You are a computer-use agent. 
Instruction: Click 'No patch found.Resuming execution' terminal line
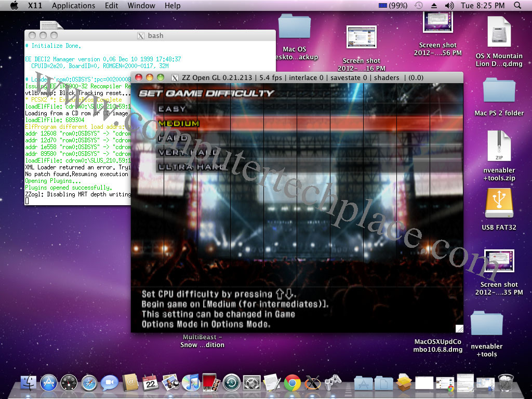click(77, 174)
